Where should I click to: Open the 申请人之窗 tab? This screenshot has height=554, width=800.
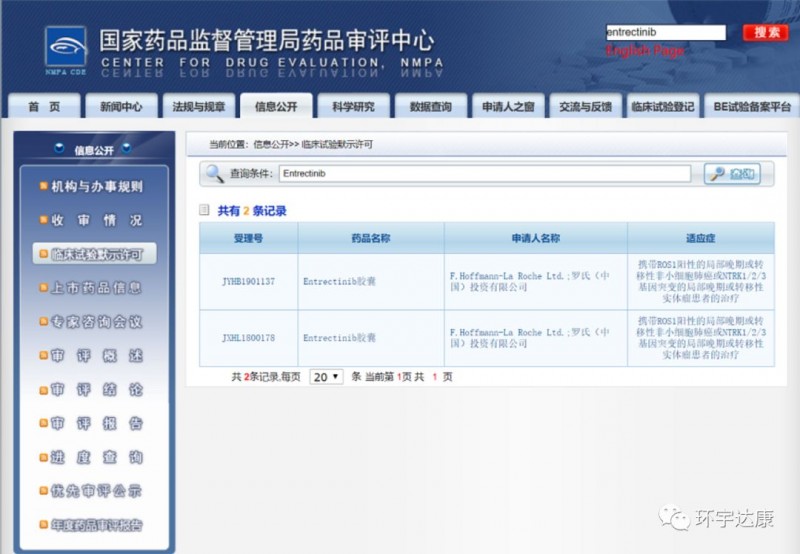click(x=508, y=106)
